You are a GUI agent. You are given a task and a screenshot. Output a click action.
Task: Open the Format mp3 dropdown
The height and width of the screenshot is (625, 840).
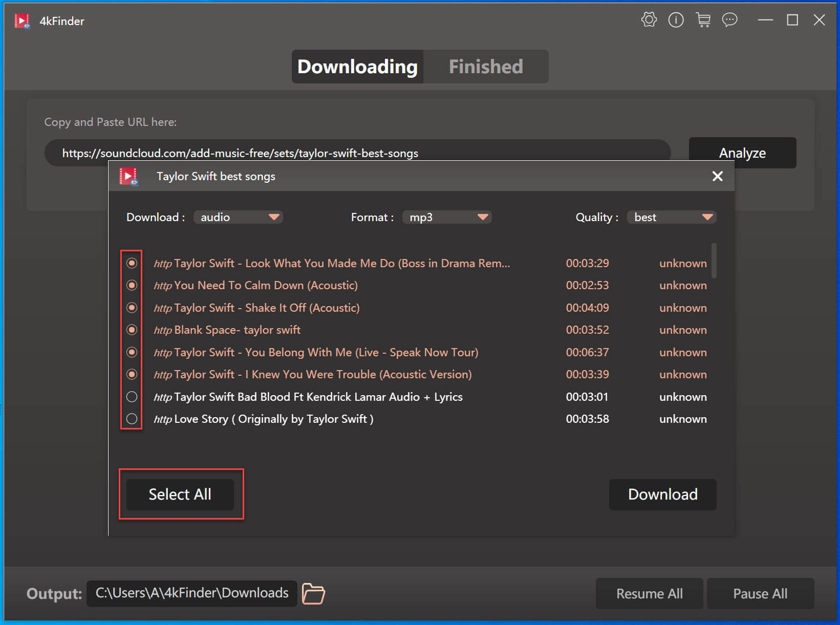447,217
